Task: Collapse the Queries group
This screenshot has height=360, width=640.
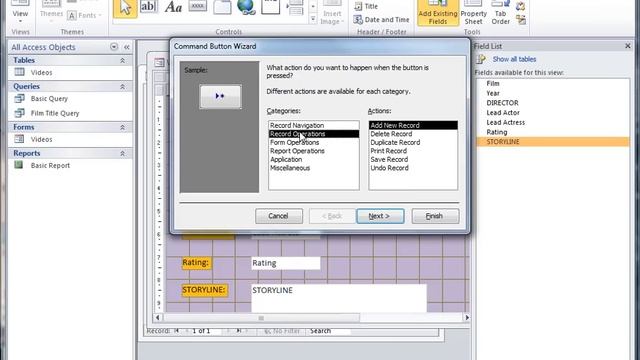Action: [x=122, y=87]
